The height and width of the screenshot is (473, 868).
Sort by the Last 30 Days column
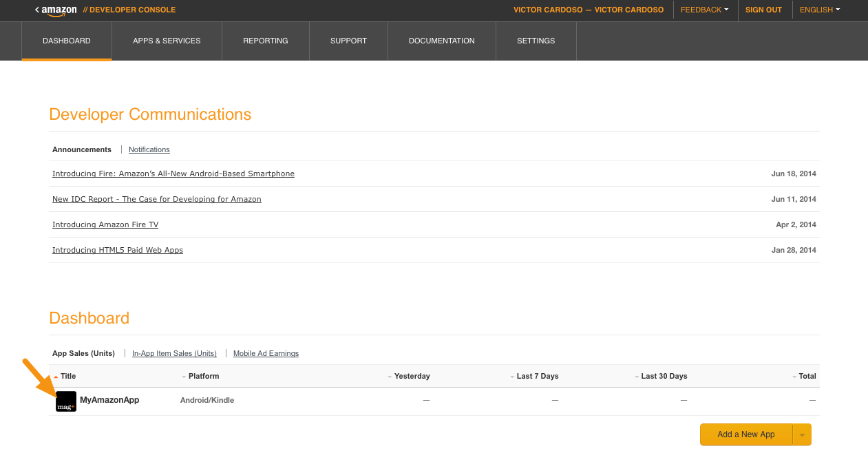(x=661, y=376)
